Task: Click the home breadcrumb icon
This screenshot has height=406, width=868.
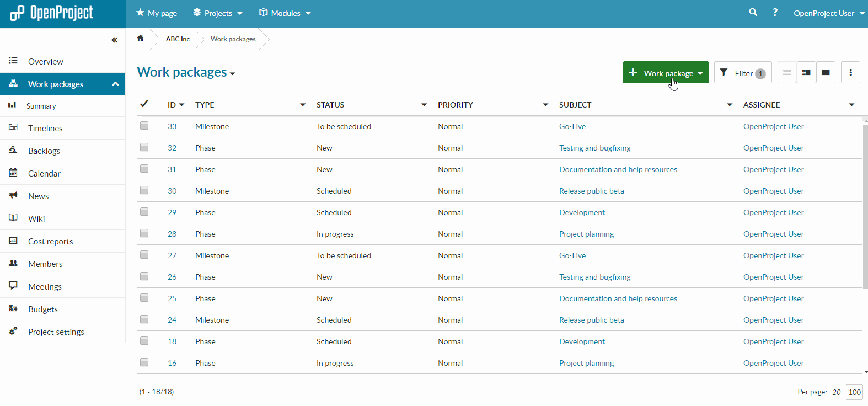Action: point(140,39)
